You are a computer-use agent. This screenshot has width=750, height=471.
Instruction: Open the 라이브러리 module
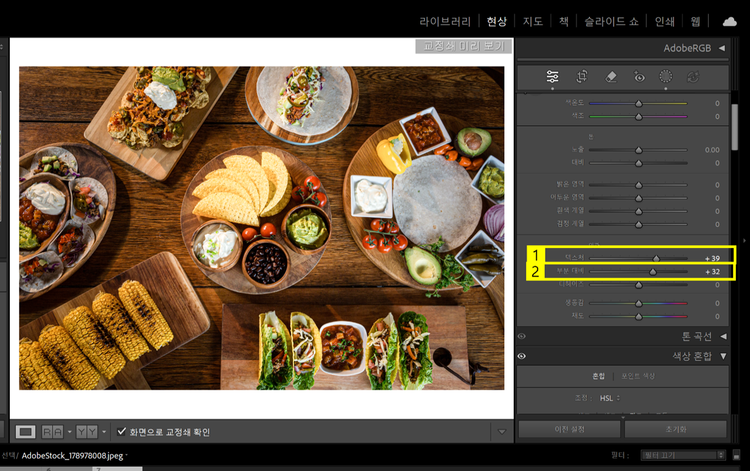click(445, 22)
